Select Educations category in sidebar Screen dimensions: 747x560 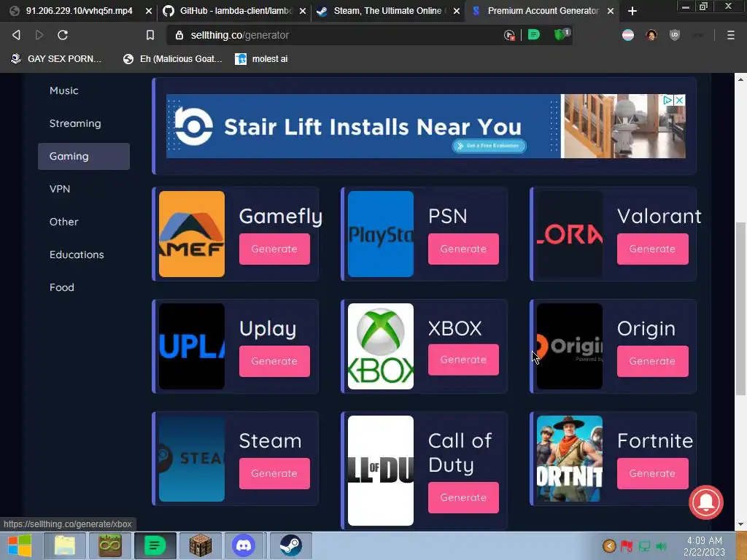coord(77,254)
